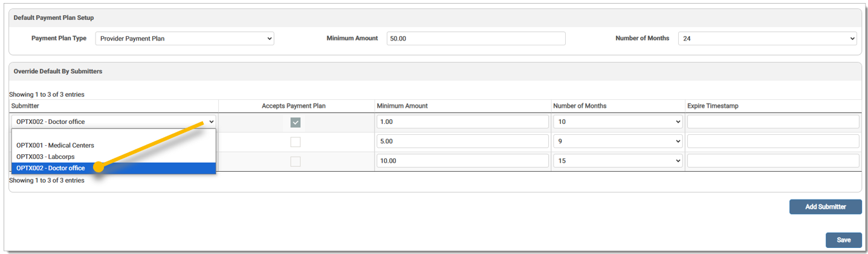Click the first row Expire Timestamp field
Screen dimensions: 868x254
click(772, 122)
